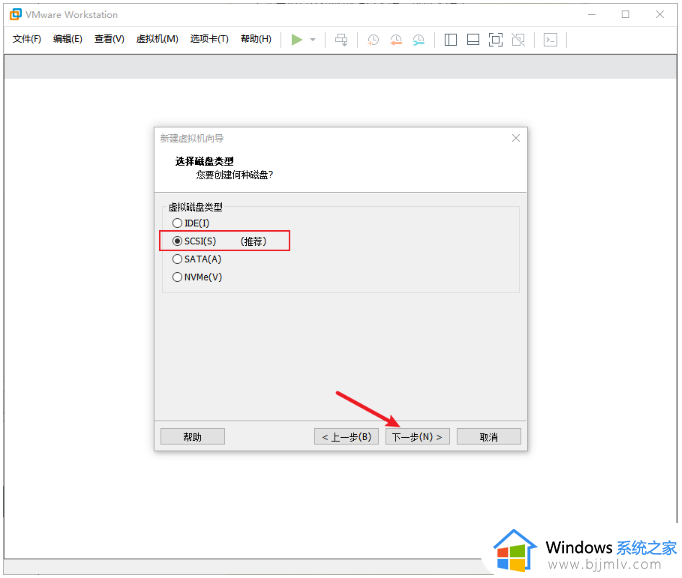Open the 帮助(H) menu
682x578 pixels.
(256, 39)
